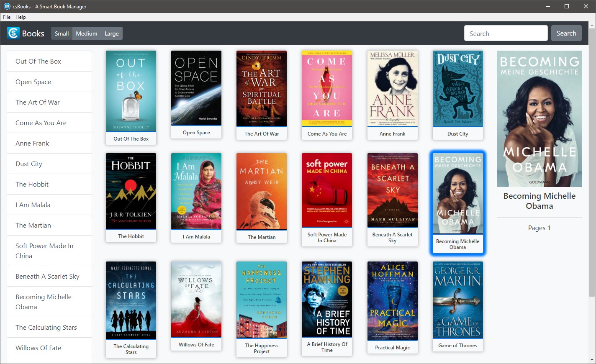
Task: Click the Search text field
Action: [x=506, y=33]
